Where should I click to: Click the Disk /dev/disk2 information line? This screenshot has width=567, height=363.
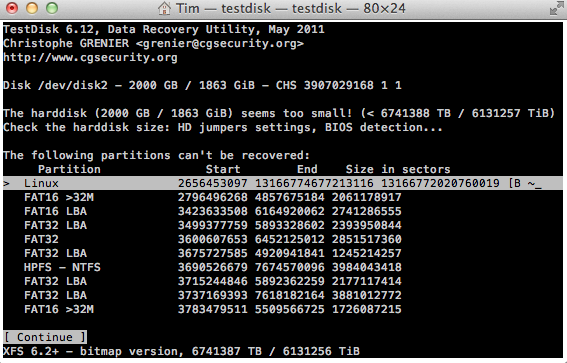pyautogui.click(x=202, y=85)
